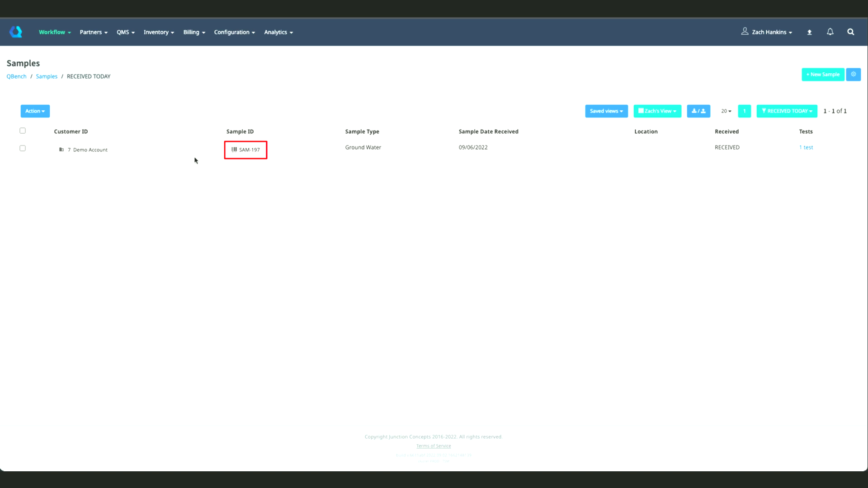Change the 20 per-page dropdown
Viewport: 868px width, 488px height.
click(726, 111)
